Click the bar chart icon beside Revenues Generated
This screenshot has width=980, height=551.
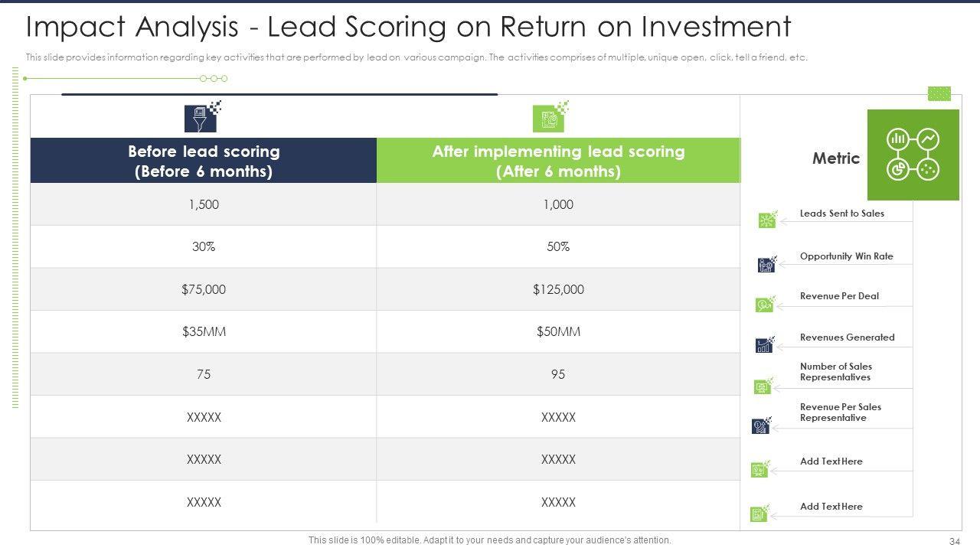[x=765, y=345]
